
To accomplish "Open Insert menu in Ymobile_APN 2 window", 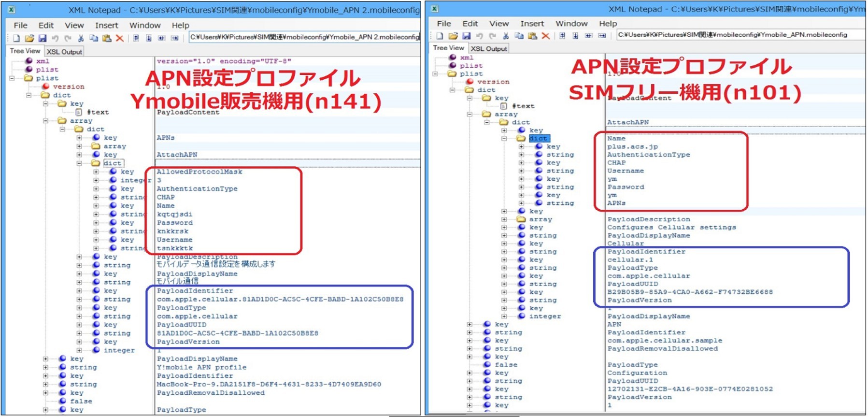I will 106,25.
